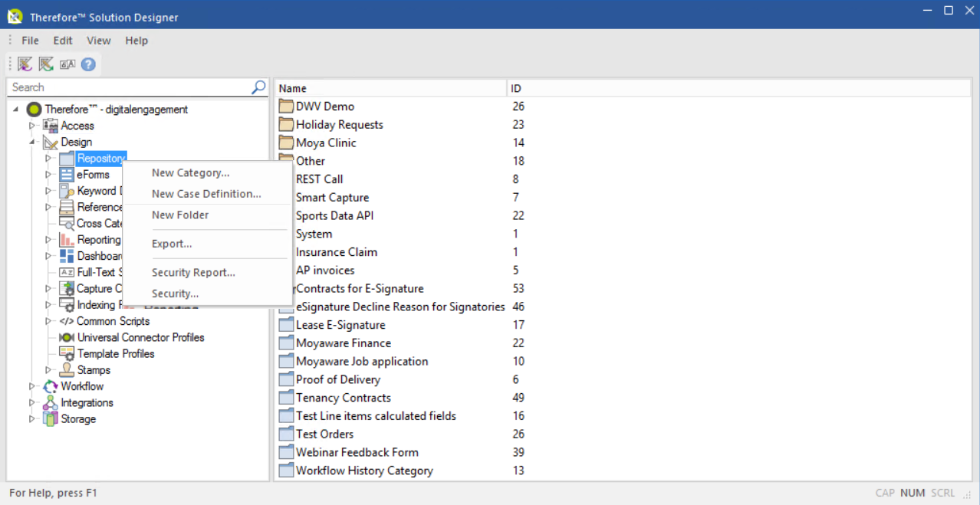
Task: Open the Edit menu
Action: click(63, 41)
